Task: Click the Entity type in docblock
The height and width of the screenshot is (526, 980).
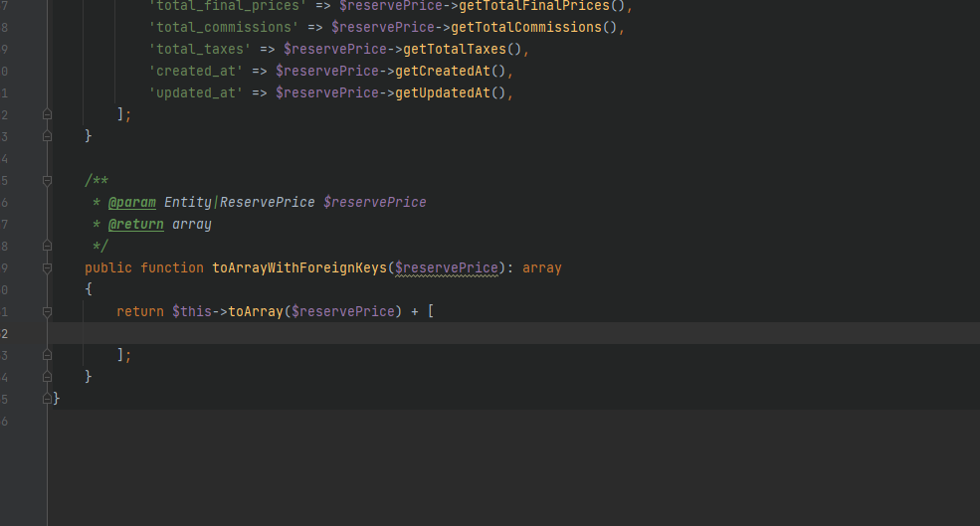Action: pos(187,203)
